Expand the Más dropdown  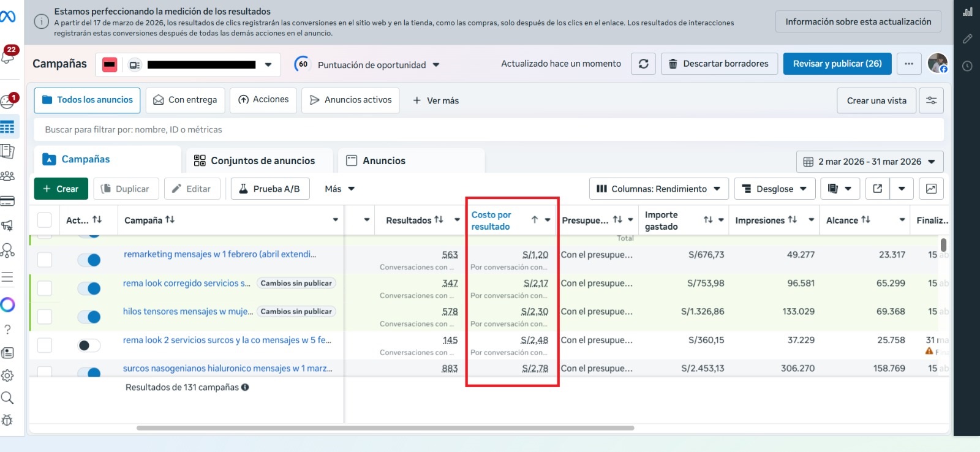340,189
